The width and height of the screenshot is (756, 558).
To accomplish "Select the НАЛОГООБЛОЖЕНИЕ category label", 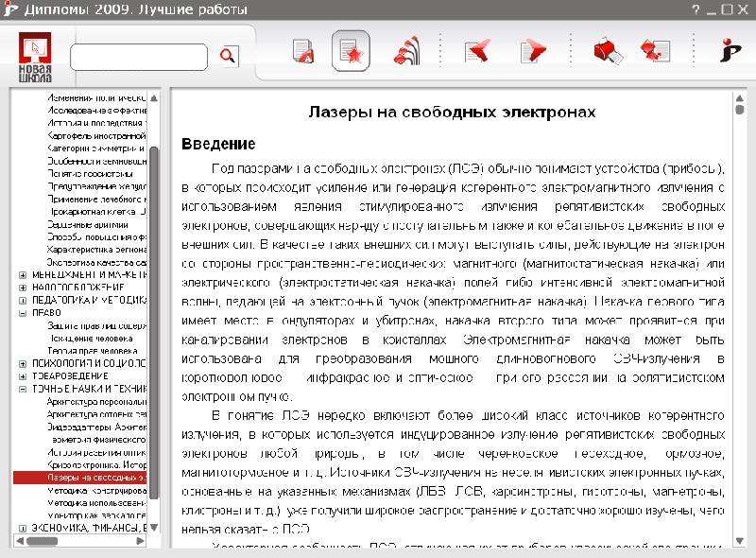I will click(78, 288).
